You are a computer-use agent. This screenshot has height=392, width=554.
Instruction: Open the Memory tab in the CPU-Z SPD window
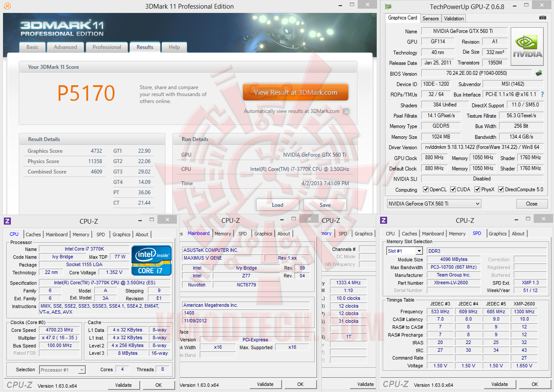(x=457, y=234)
